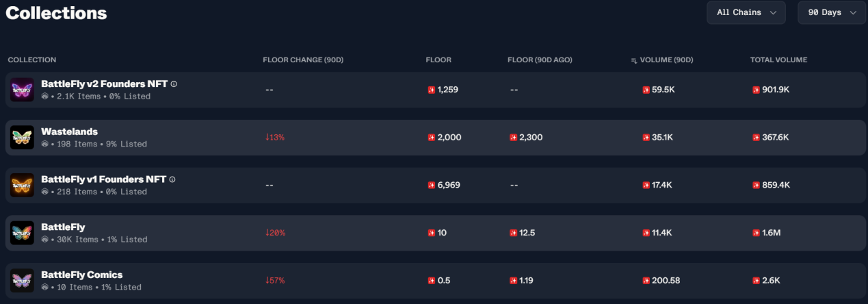Open the All Chains dropdown

[x=746, y=12]
